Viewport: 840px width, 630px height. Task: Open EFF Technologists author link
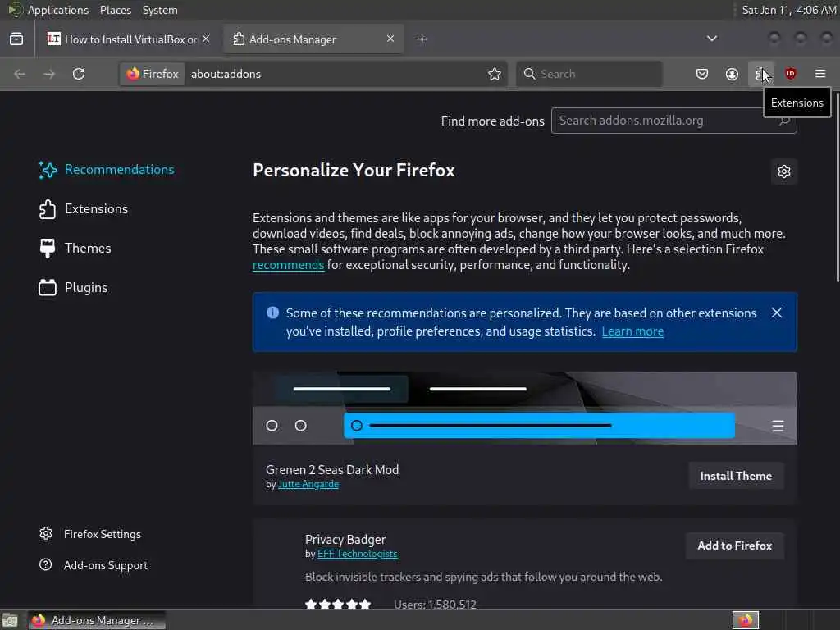pos(358,554)
